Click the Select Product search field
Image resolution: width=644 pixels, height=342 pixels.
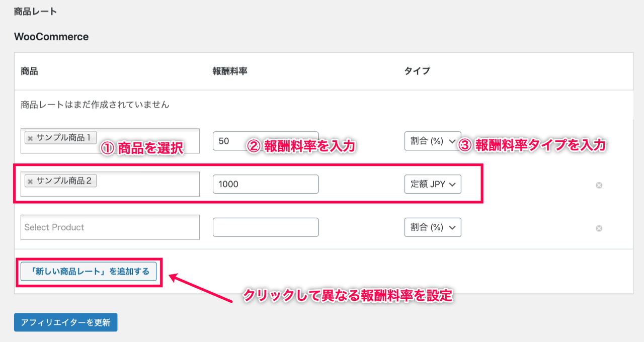(x=110, y=227)
